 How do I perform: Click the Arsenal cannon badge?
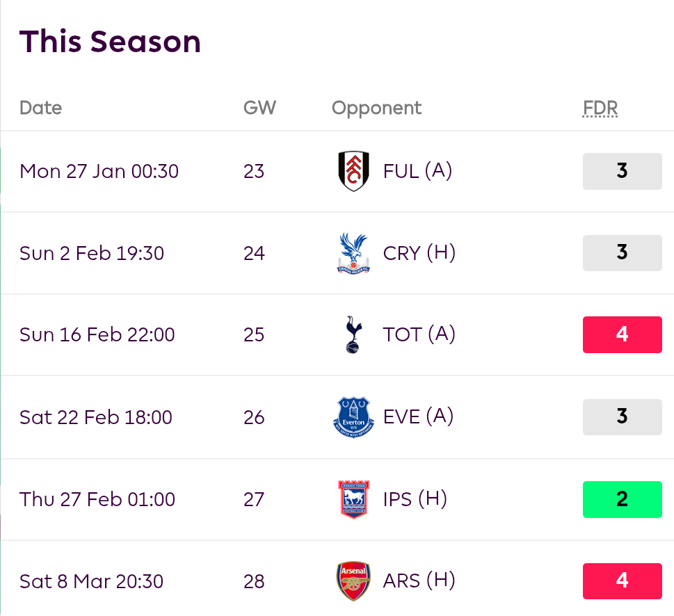pyautogui.click(x=353, y=581)
